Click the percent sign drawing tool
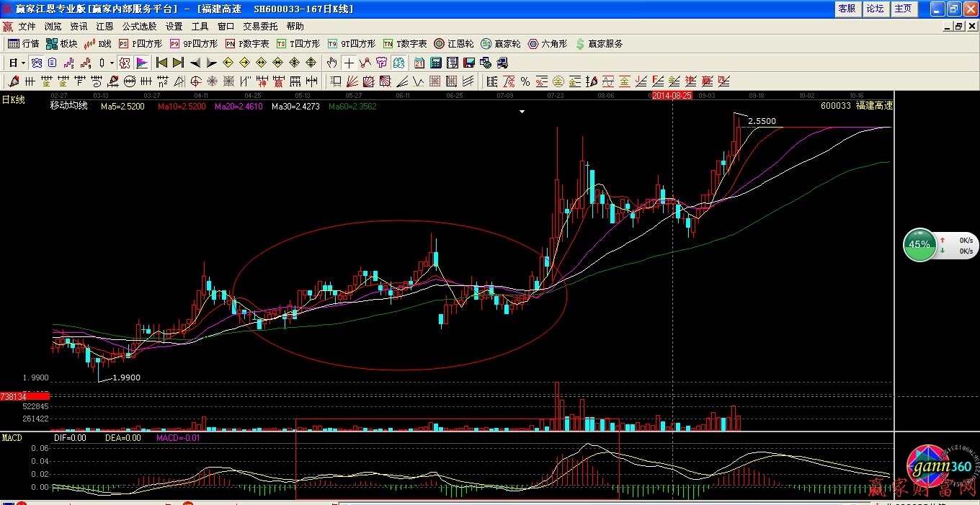 [525, 81]
